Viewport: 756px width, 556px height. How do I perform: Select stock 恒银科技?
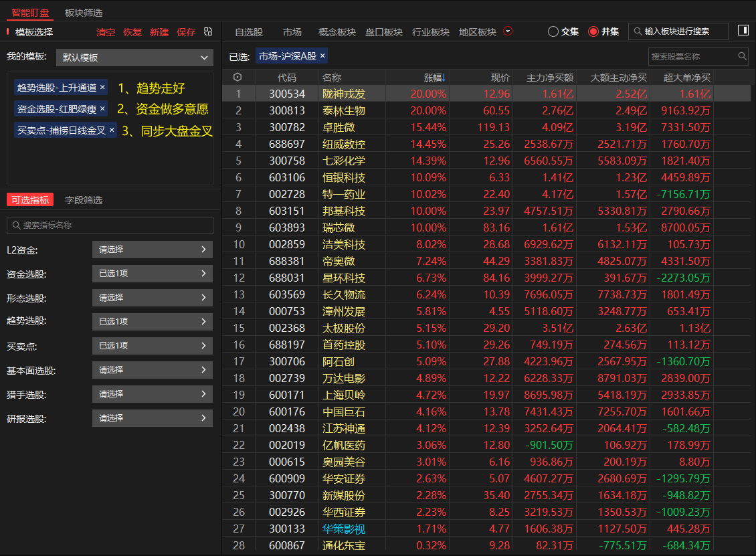[x=344, y=177]
